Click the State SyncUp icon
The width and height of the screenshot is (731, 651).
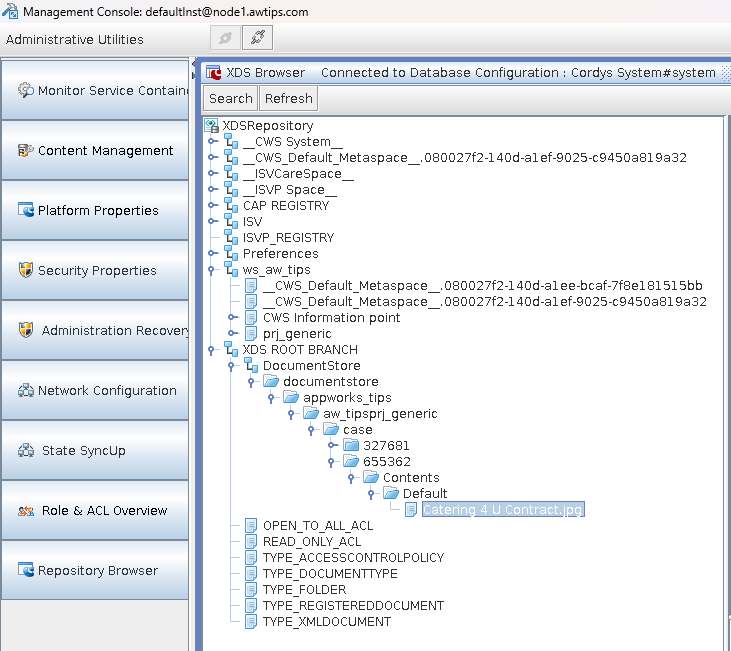26,450
